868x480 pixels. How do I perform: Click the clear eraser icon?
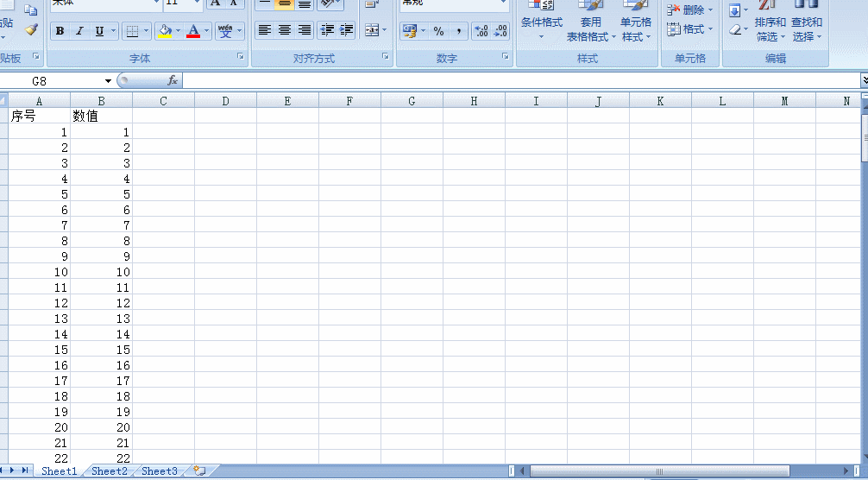coord(735,29)
